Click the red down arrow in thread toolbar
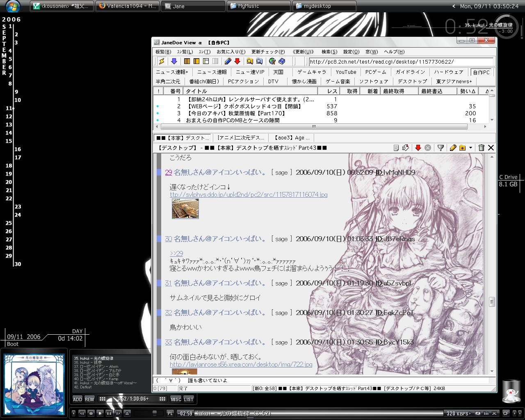The height and width of the screenshot is (420, 525). pos(418,148)
